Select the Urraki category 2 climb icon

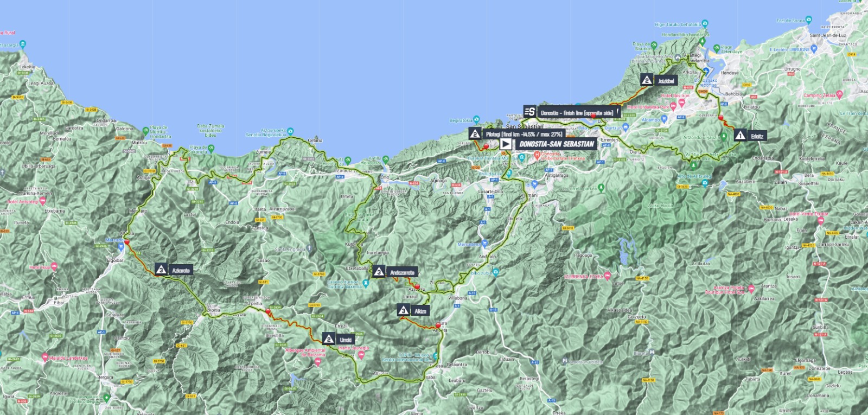[328, 339]
